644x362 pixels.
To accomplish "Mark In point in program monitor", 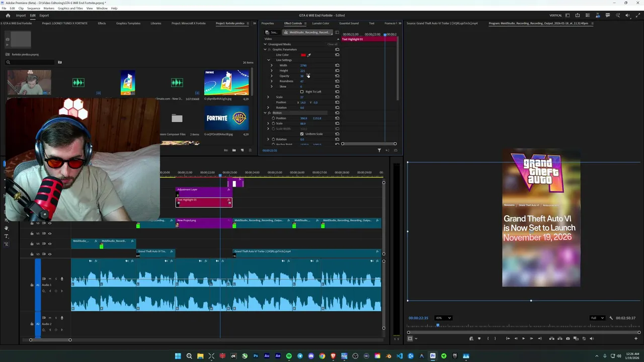I will 488,338.
